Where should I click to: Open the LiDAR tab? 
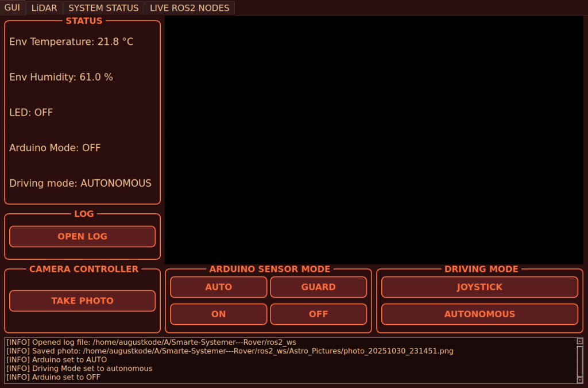coord(44,8)
